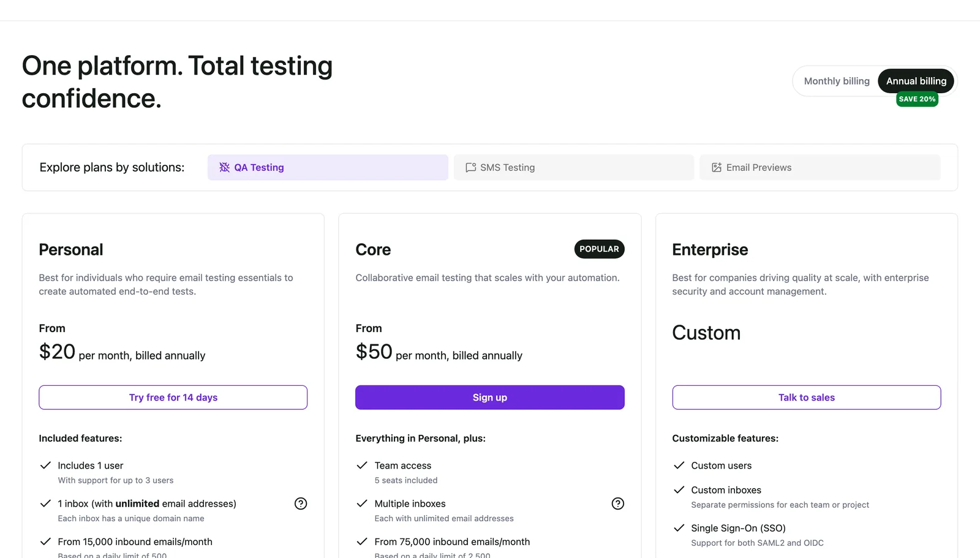Click 'Customizable features:' heading

point(725,439)
